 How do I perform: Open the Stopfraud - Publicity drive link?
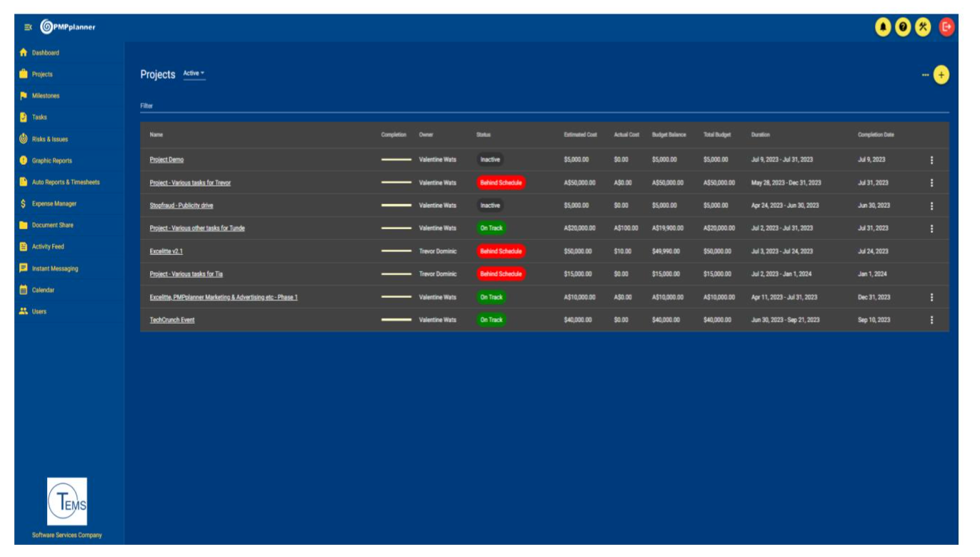tap(181, 206)
